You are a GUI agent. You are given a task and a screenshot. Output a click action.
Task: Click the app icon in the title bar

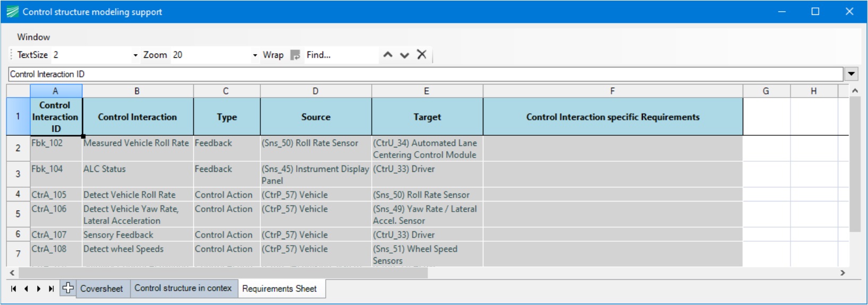pos(12,12)
